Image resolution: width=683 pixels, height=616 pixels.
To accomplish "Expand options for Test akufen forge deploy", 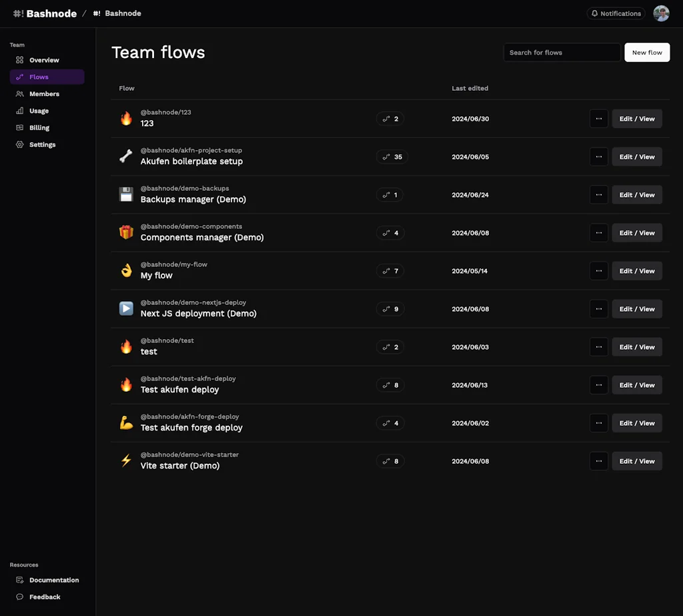I will point(598,422).
